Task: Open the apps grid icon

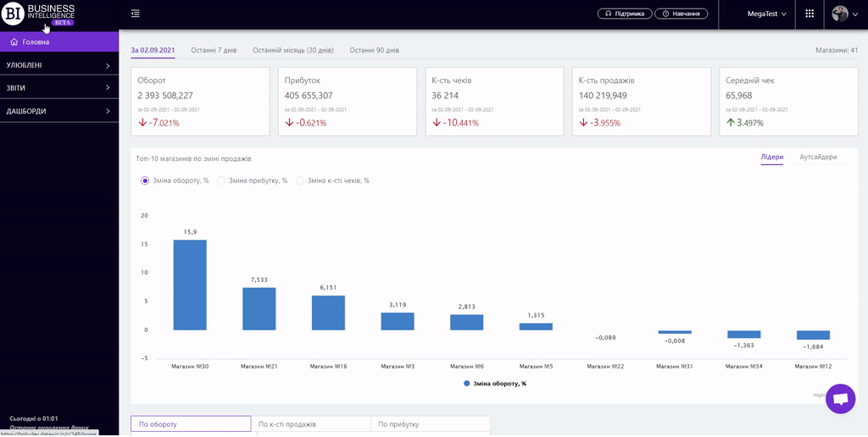Action: tap(810, 14)
